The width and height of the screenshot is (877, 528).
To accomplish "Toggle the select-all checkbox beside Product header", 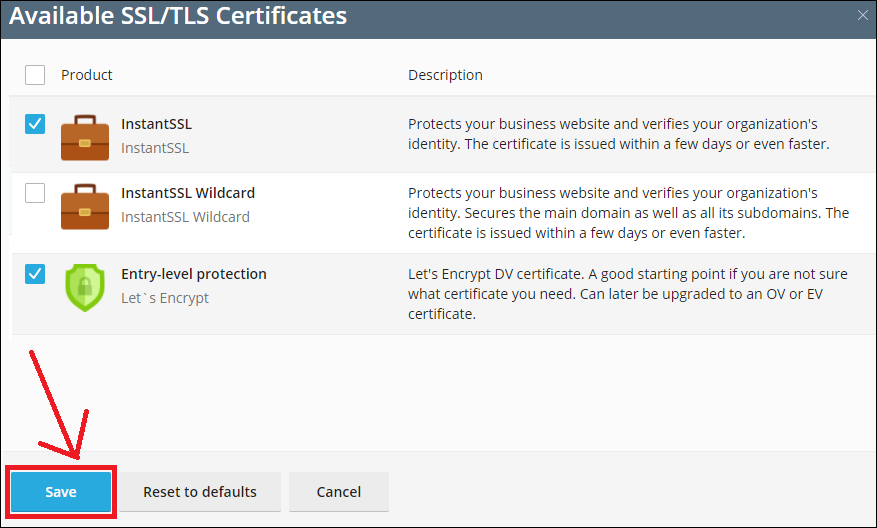I will point(35,75).
